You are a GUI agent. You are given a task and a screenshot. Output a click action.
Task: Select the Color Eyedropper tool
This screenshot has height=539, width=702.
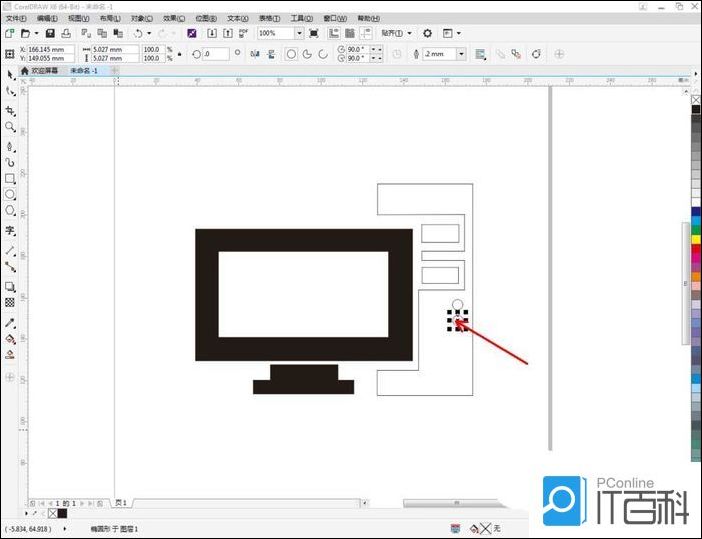pos(10,322)
